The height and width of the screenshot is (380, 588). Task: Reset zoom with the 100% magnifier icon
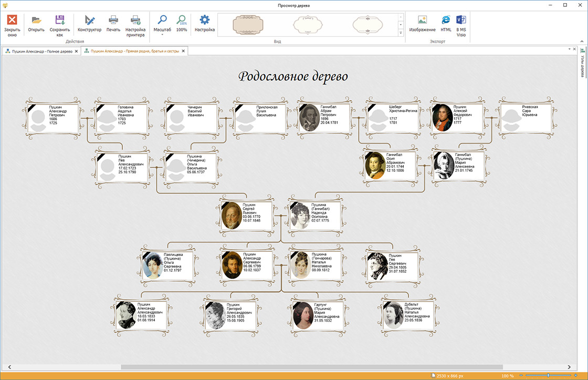coord(182,20)
